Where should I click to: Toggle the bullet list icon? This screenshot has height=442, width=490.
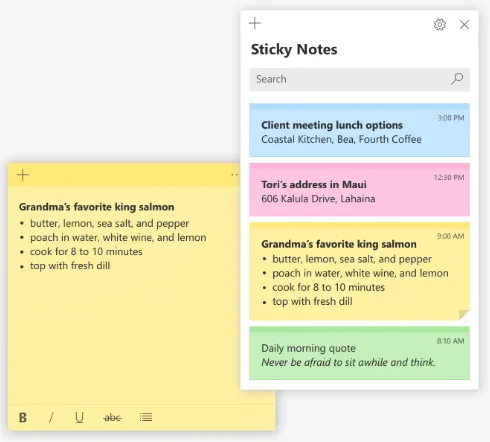[x=146, y=417]
